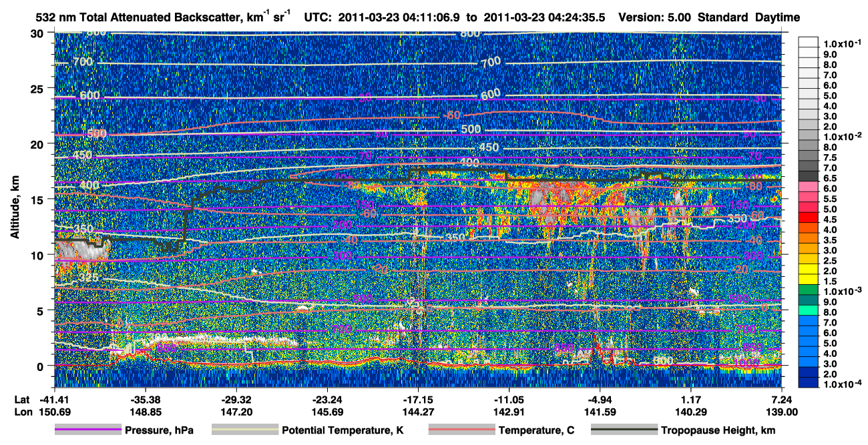Click the longitude value '142.91'
868x445 pixels.
point(509,412)
